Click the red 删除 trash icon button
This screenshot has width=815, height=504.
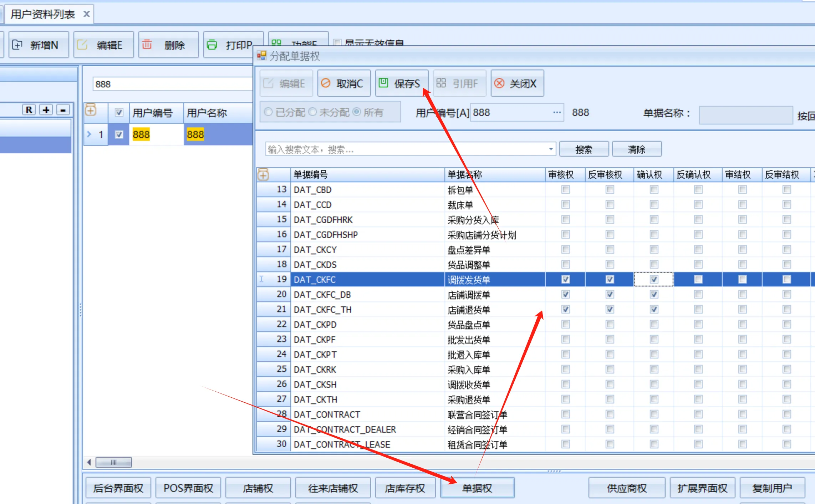[x=147, y=45]
